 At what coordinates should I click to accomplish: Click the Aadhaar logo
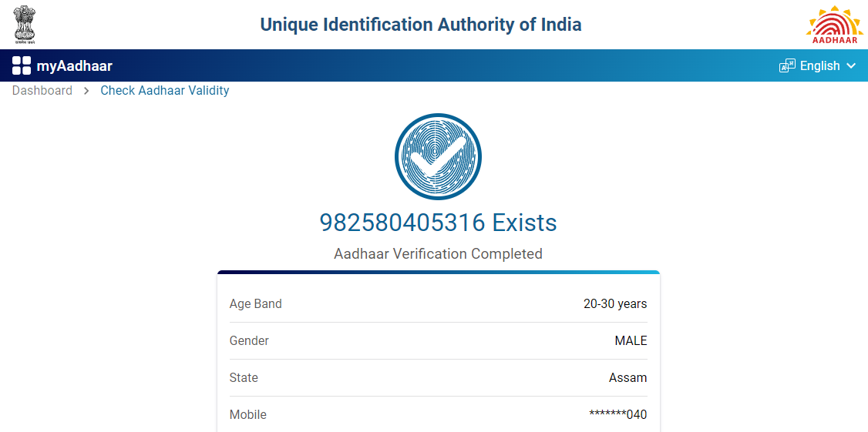pos(835,25)
